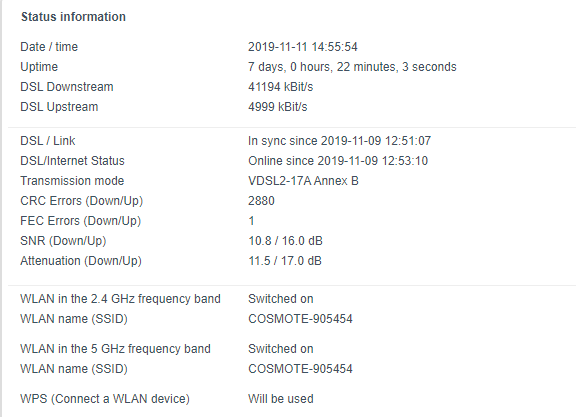Click the SNR value 10.8 / 16.0 dB
Image resolution: width=579 pixels, height=417 pixels.
285,241
